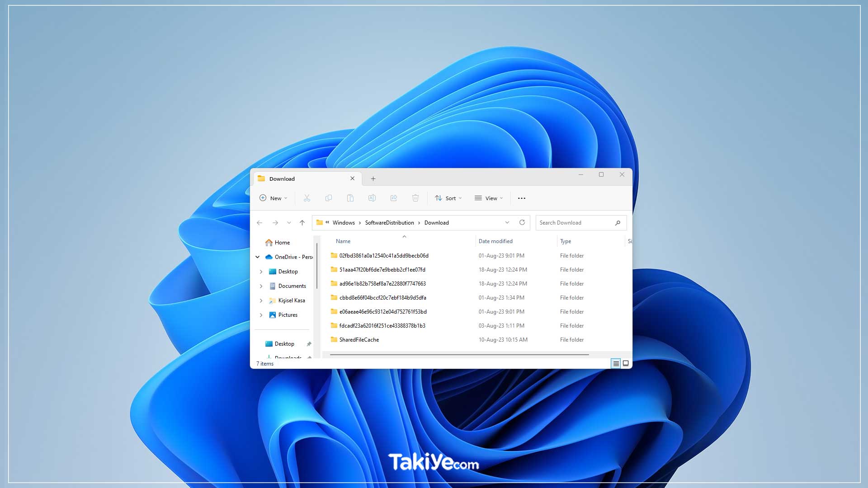This screenshot has width=868, height=488.
Task: Go up one folder level arrow
Action: [302, 223]
